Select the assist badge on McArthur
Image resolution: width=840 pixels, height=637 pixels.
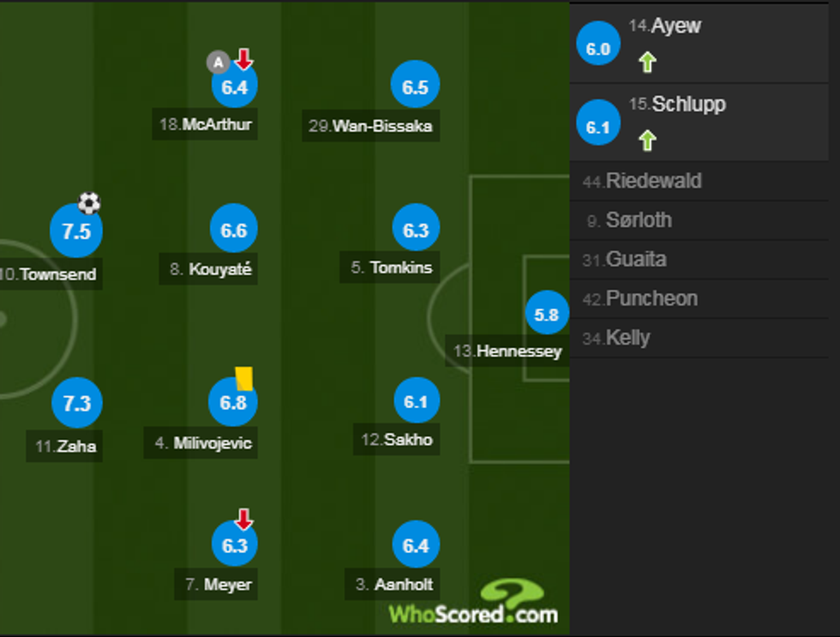tap(219, 62)
